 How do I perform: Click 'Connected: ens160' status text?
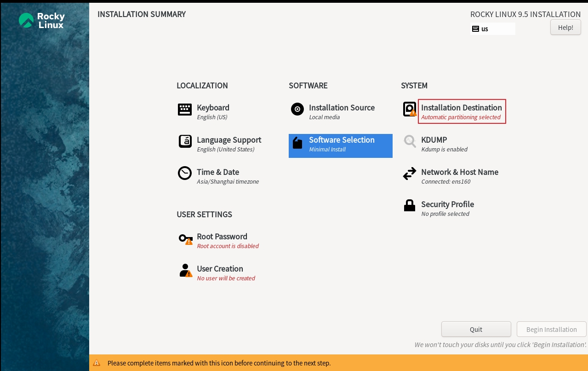(x=445, y=182)
